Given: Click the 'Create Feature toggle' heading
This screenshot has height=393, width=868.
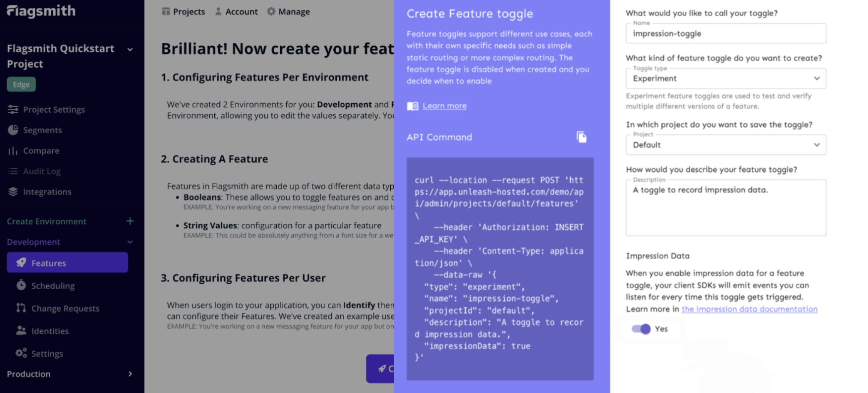Looking at the screenshot, I should [x=470, y=14].
